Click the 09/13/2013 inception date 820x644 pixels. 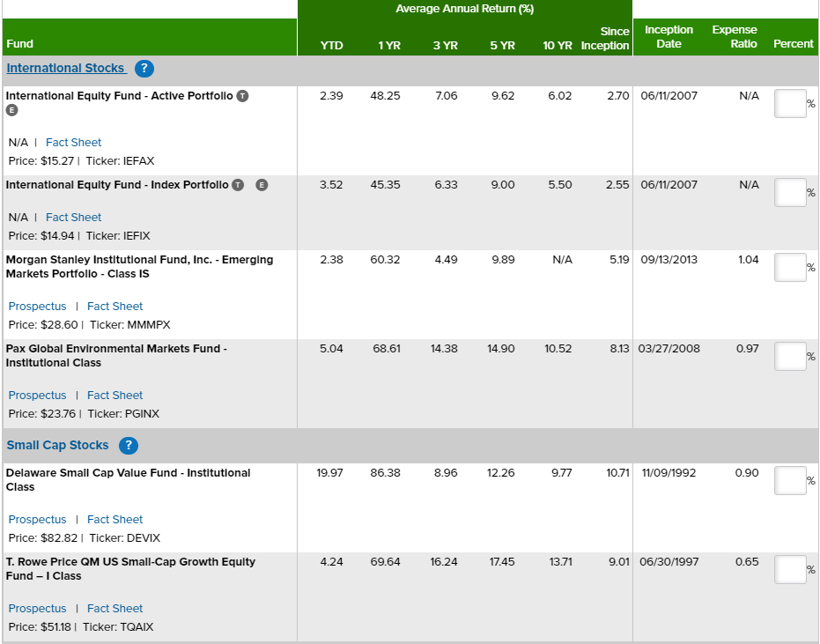coord(669,260)
